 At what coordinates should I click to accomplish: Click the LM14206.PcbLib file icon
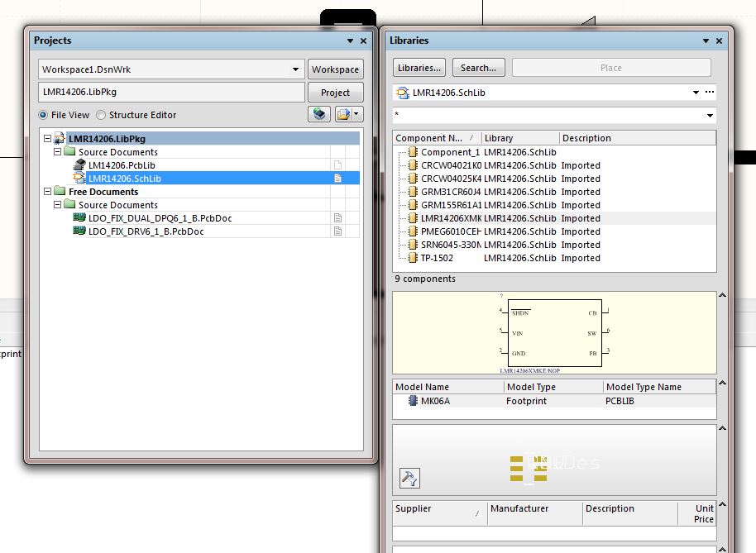coord(79,165)
